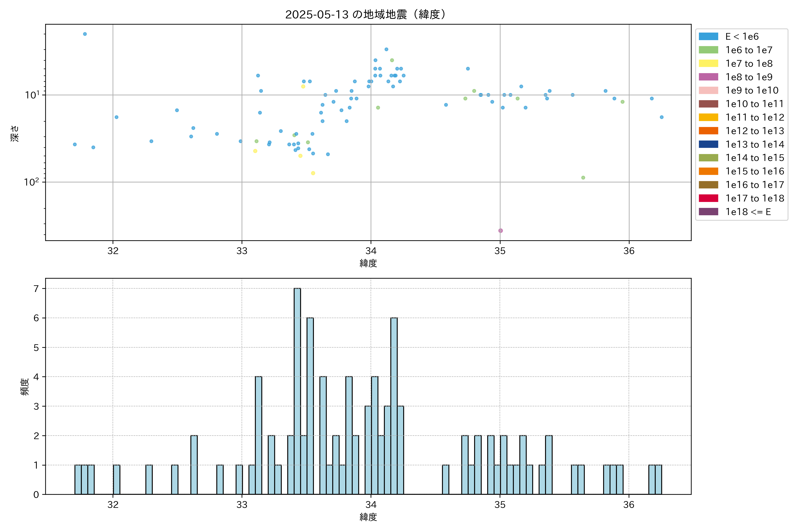This screenshot has height=532, width=798.
Task: Click the yellow data point lowest in scatter
Action: (313, 173)
